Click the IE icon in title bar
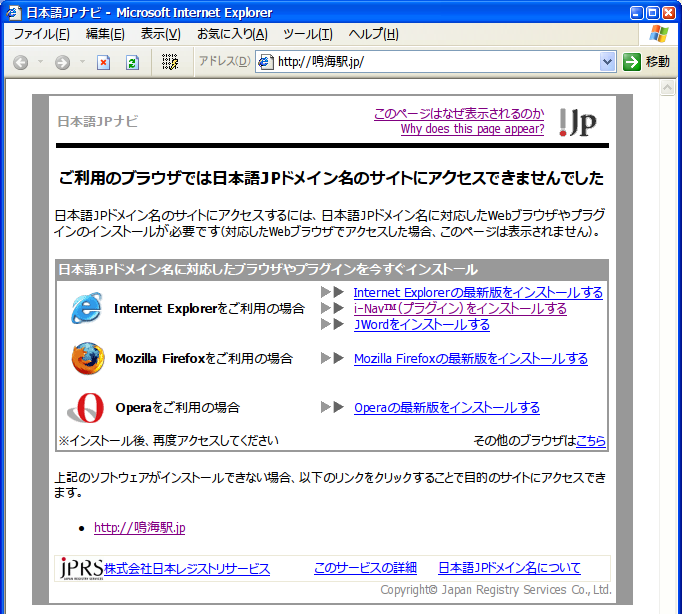Viewport: 682px width, 614px height. coord(13,13)
